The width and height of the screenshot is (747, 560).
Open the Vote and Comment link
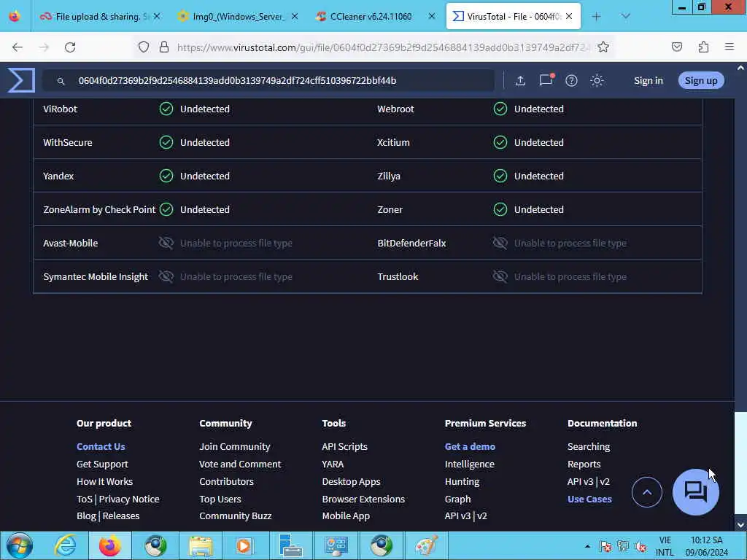tap(240, 464)
